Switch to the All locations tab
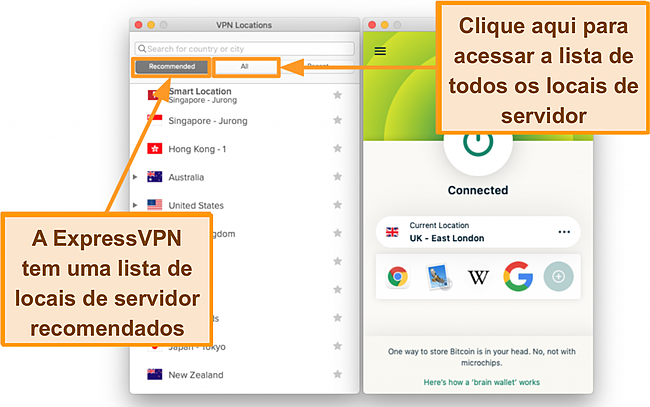The height and width of the screenshot is (407, 650). click(x=245, y=67)
